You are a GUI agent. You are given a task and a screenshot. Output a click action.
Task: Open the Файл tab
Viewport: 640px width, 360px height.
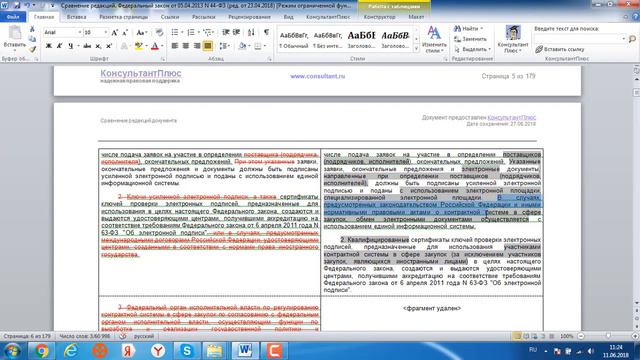(x=13, y=17)
